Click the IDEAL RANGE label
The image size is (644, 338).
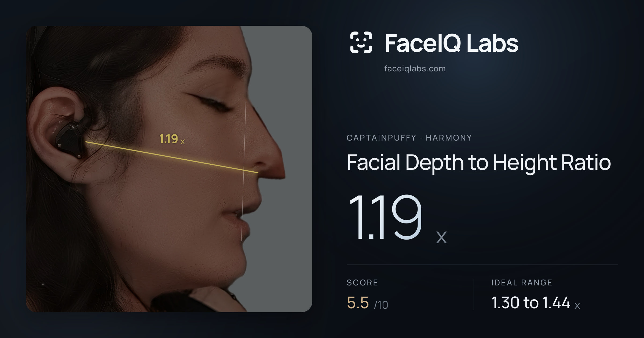(x=522, y=282)
